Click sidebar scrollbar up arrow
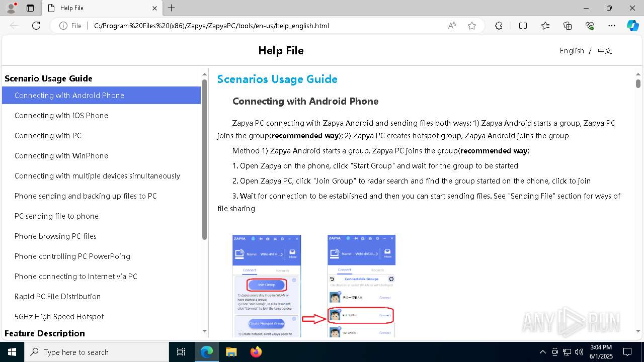 click(x=204, y=74)
